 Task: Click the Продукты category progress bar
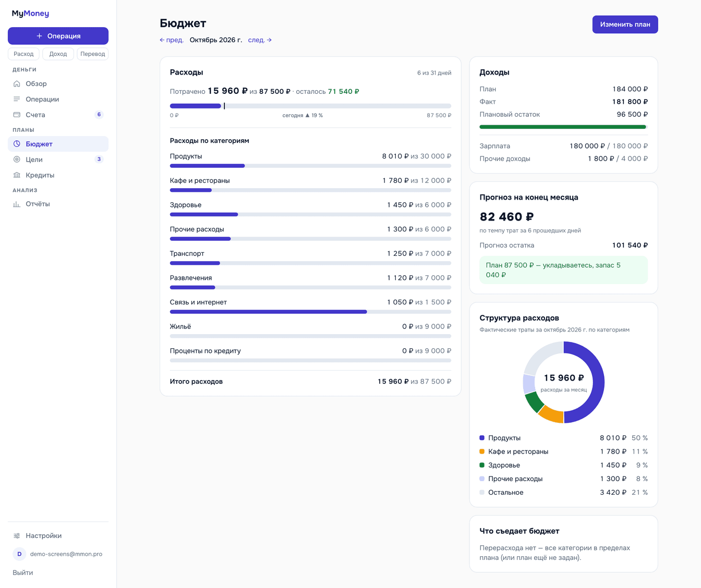click(x=310, y=166)
